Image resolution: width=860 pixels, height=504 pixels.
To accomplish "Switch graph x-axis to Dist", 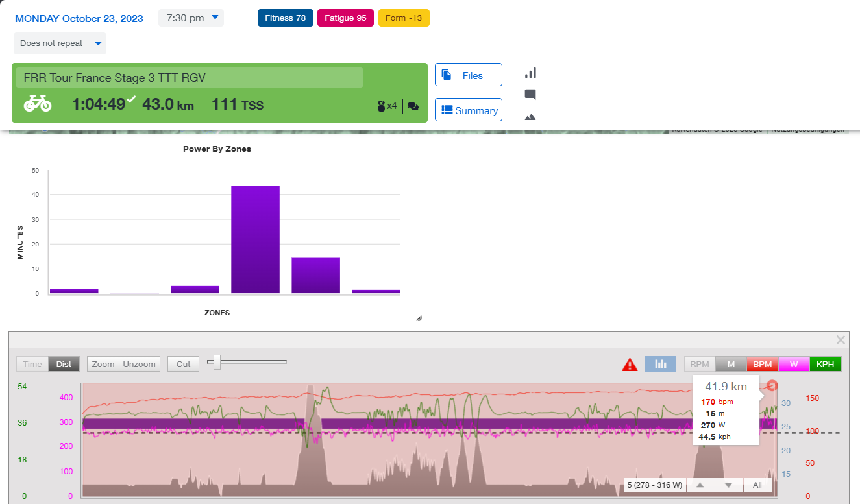I will click(x=64, y=364).
